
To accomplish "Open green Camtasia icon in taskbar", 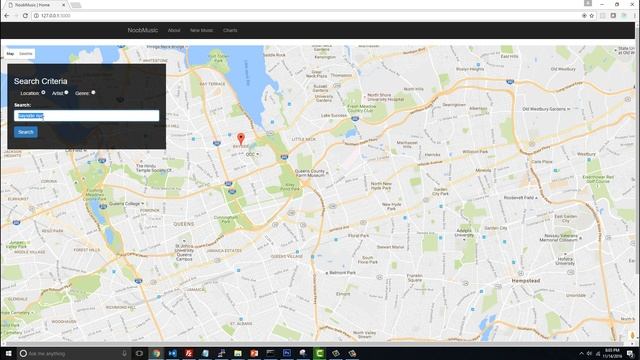I will coord(319,353).
